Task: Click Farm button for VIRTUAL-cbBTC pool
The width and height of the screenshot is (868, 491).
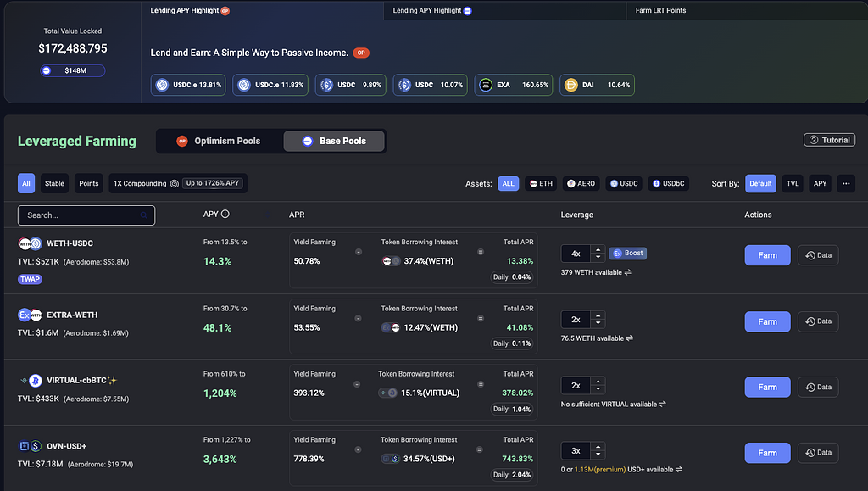Action: (x=767, y=387)
